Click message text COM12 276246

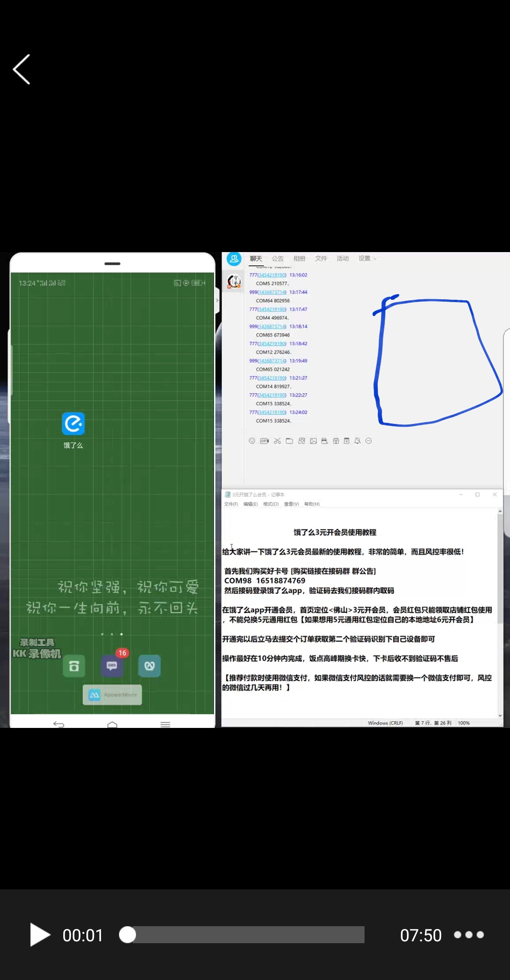point(273,352)
